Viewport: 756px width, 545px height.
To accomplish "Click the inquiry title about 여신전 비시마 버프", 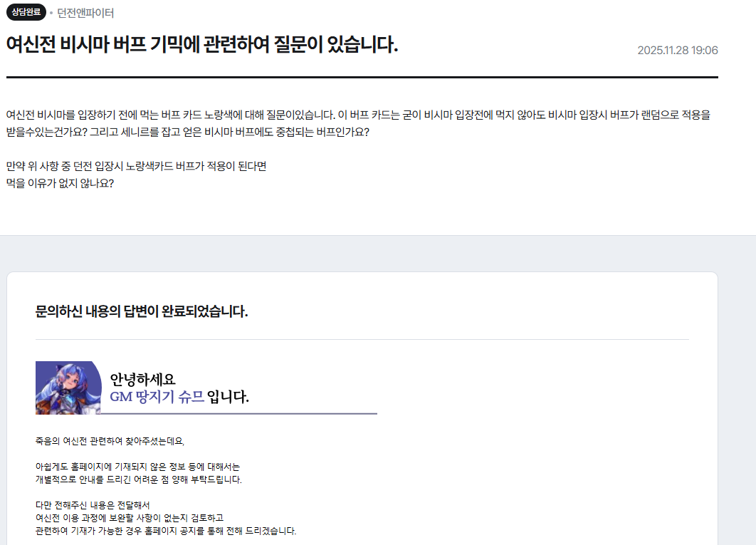I will point(202,45).
